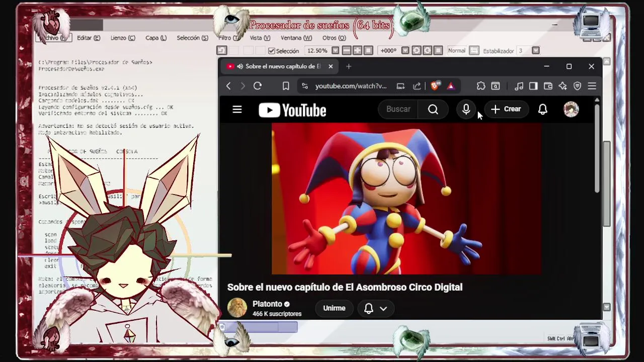Click the Crear button

506,109
